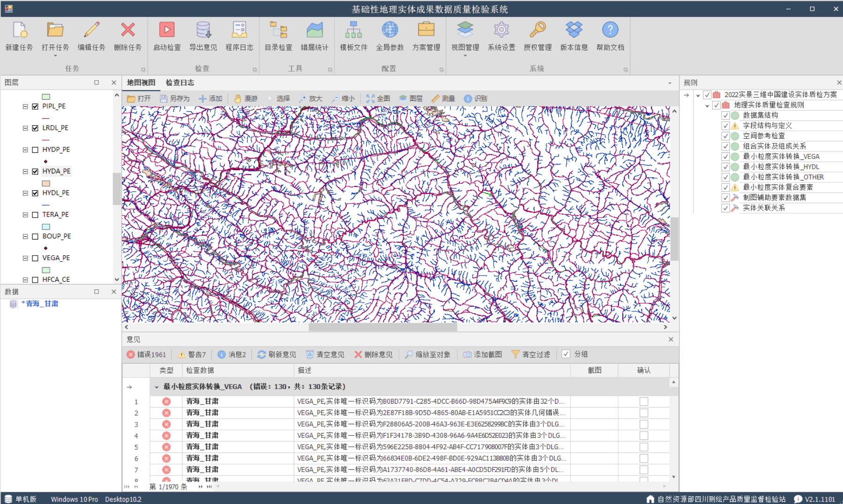Screen dimensions: 843x504
Task: Click the 清空过滤 button
Action: [x=531, y=354]
